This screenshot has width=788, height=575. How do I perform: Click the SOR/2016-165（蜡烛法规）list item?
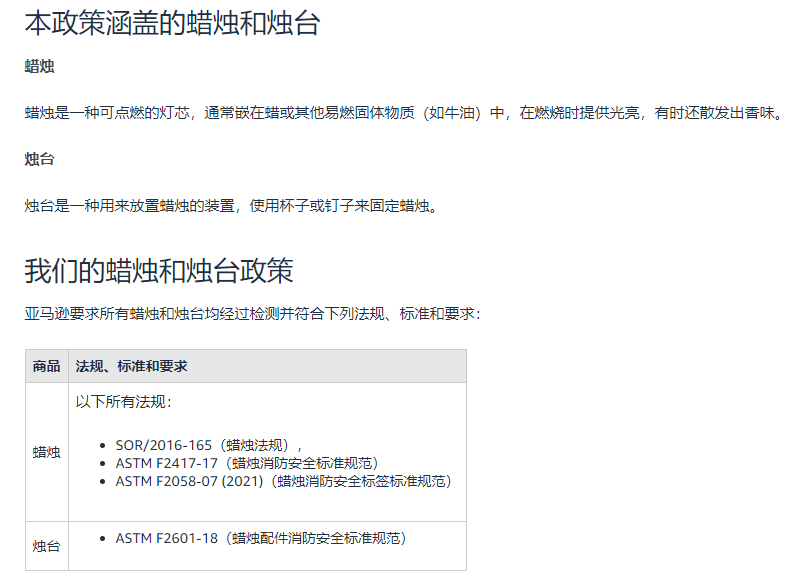[209, 445]
